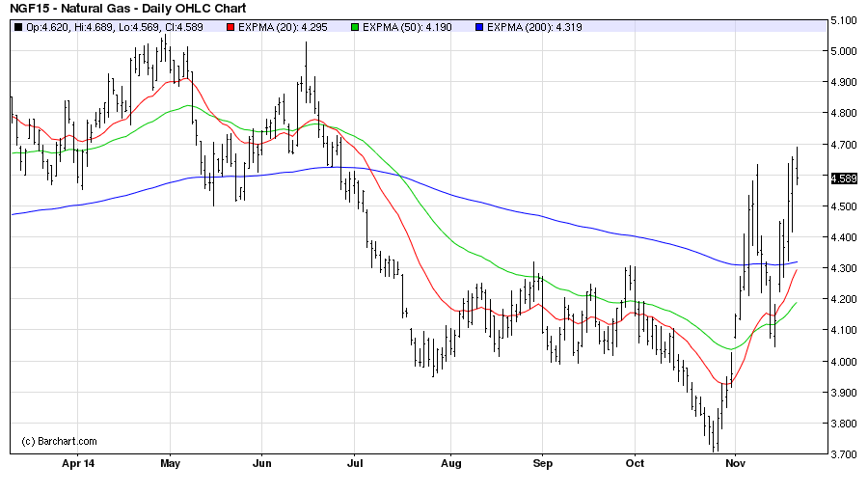
Task: Click the red EXPMA (20) legend swatch
Action: pyautogui.click(x=230, y=27)
